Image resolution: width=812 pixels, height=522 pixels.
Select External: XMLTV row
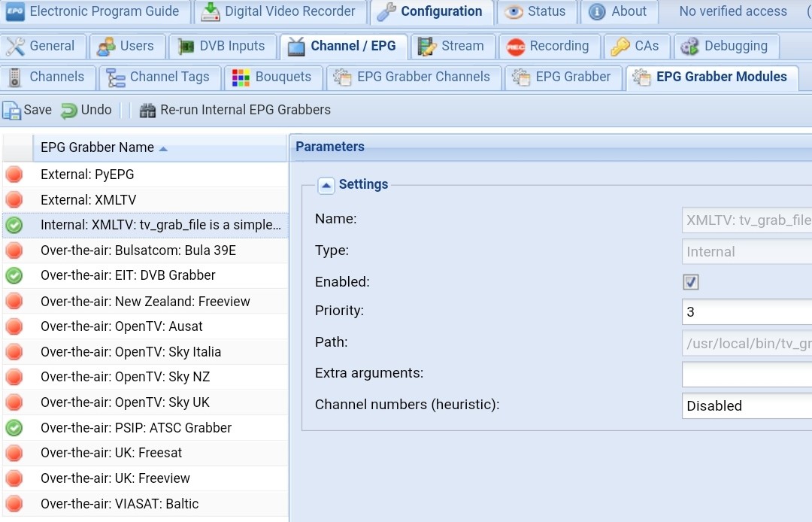[x=145, y=200]
